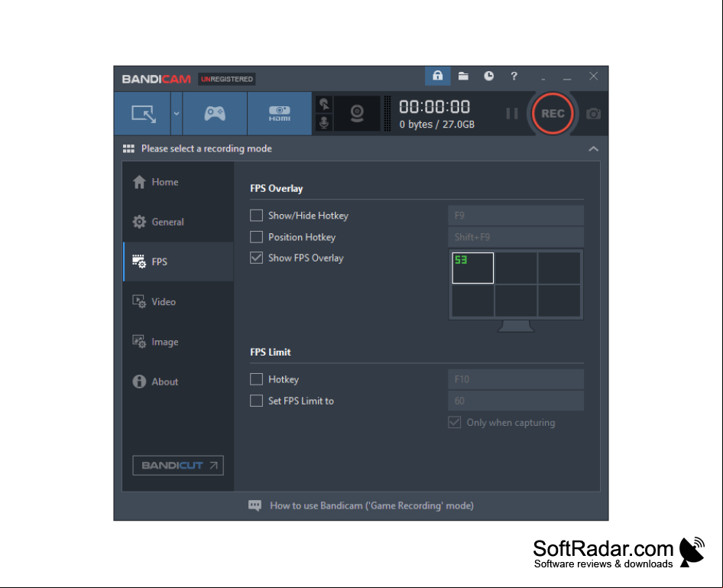Click the F10 hotkey field

[x=516, y=379]
